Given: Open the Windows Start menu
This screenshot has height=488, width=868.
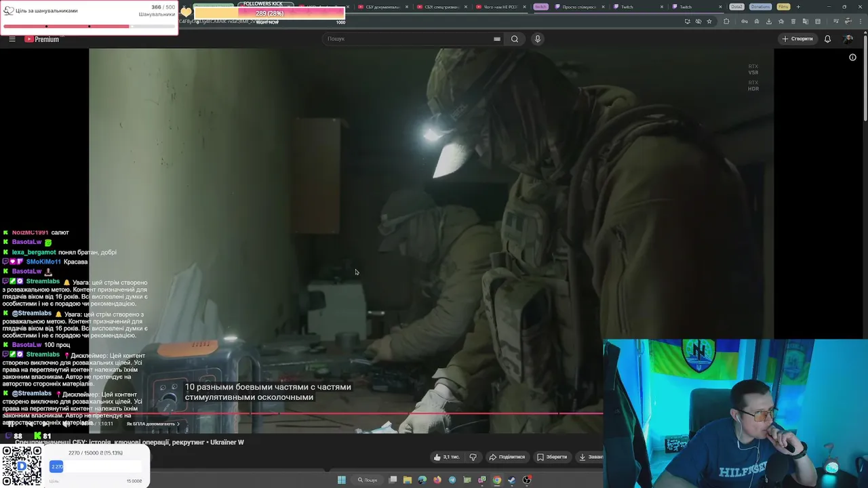Looking at the screenshot, I should [x=342, y=480].
